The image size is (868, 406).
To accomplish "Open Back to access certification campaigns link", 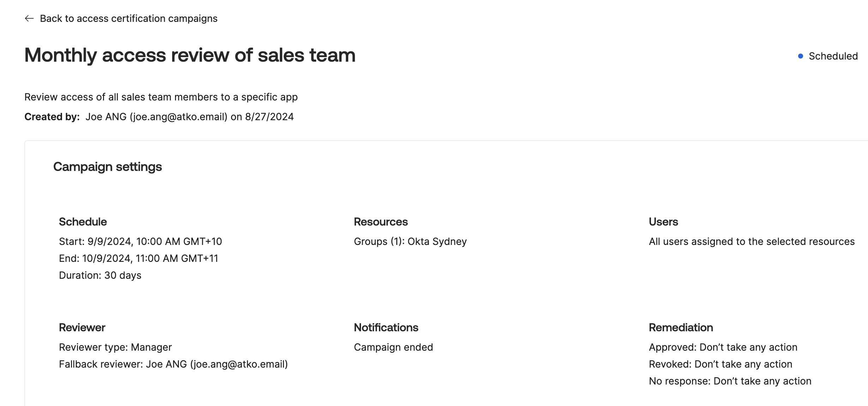I will coord(128,18).
